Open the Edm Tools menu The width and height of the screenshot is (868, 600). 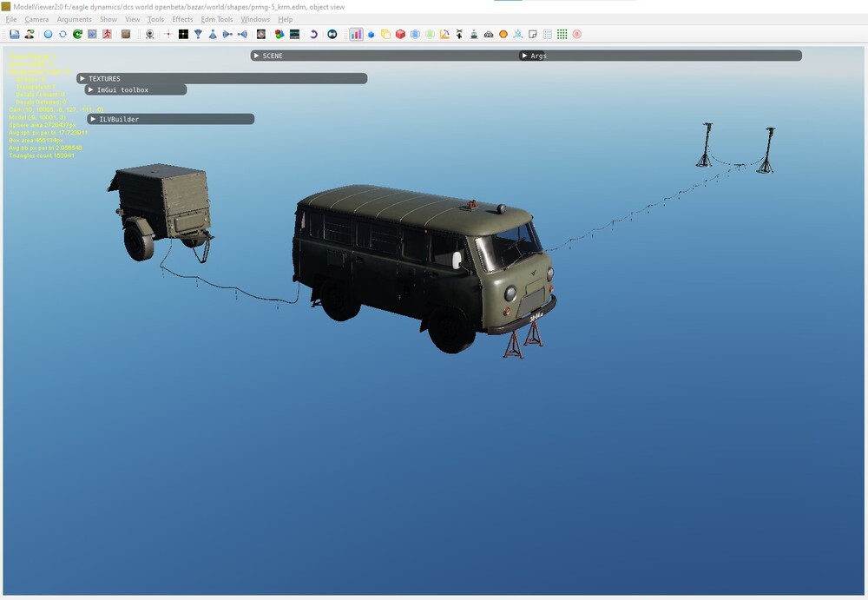tap(217, 19)
